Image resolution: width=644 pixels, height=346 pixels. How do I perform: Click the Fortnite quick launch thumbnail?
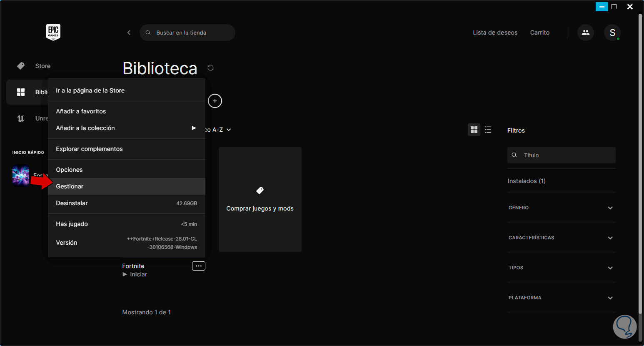[21, 176]
